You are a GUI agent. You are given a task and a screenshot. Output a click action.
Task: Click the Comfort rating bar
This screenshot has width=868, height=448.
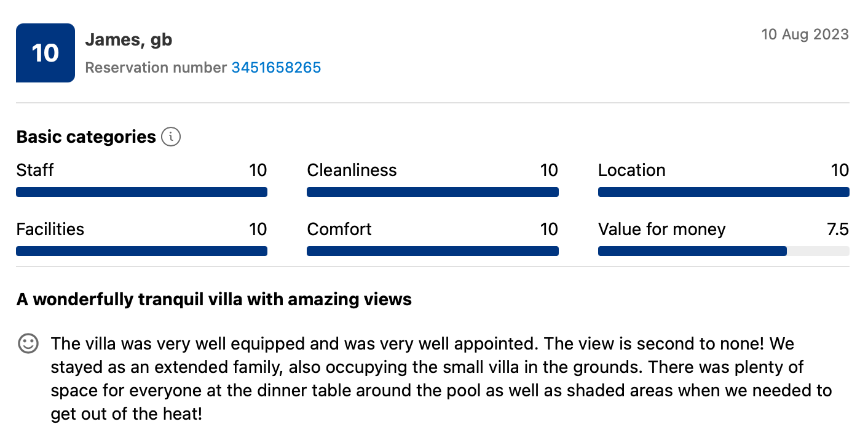[x=432, y=251]
